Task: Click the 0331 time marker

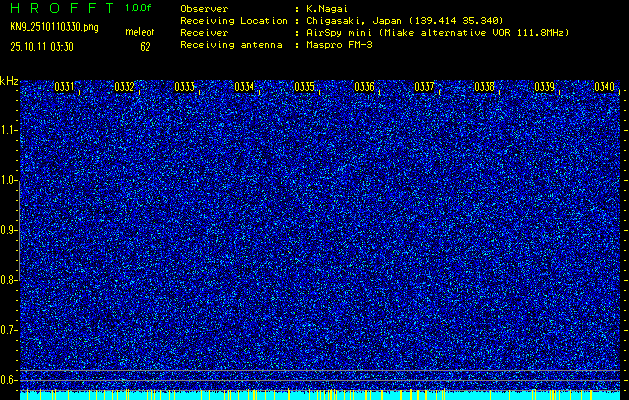Action: [x=64, y=87]
